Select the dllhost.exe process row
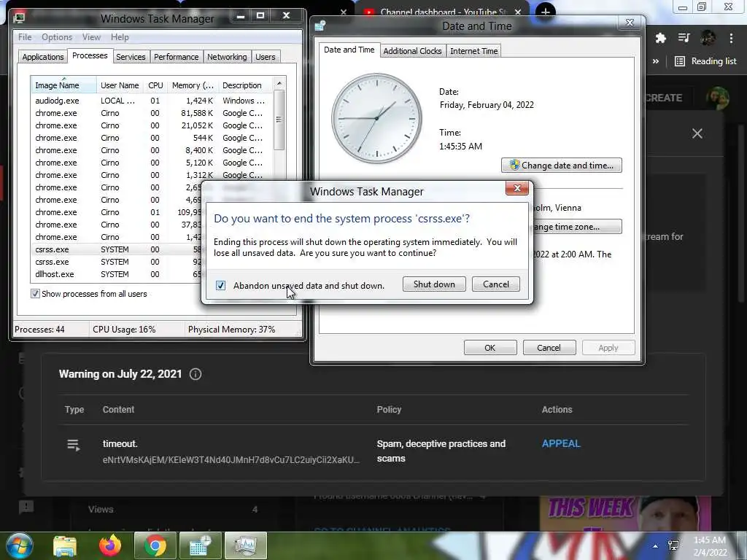 116,274
